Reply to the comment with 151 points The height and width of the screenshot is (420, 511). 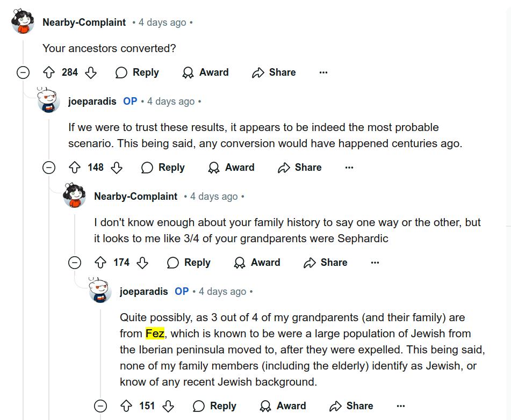pos(214,406)
